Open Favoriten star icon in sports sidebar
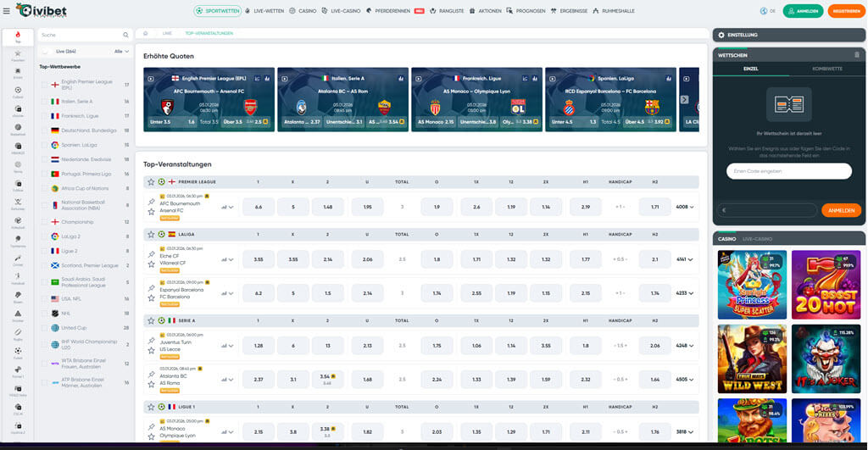 click(18, 55)
